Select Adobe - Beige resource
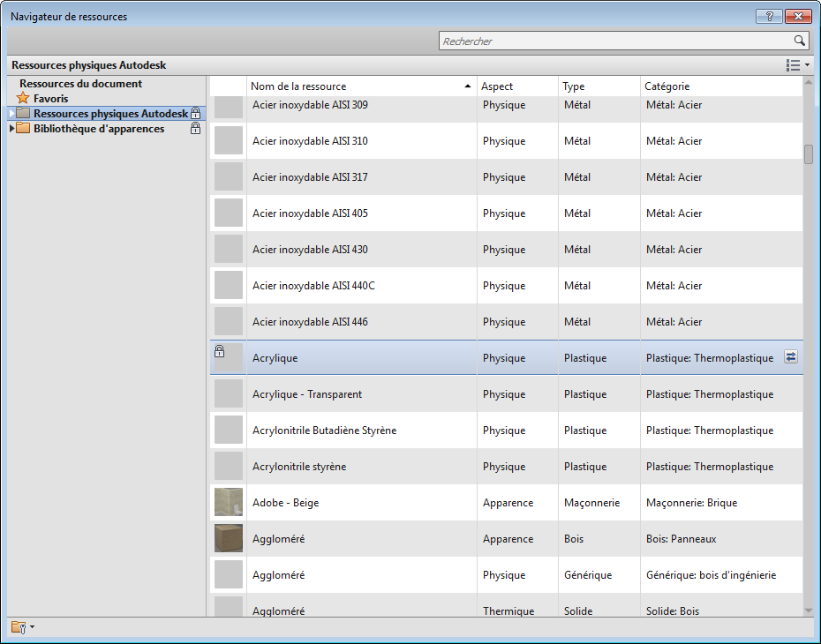 point(285,502)
